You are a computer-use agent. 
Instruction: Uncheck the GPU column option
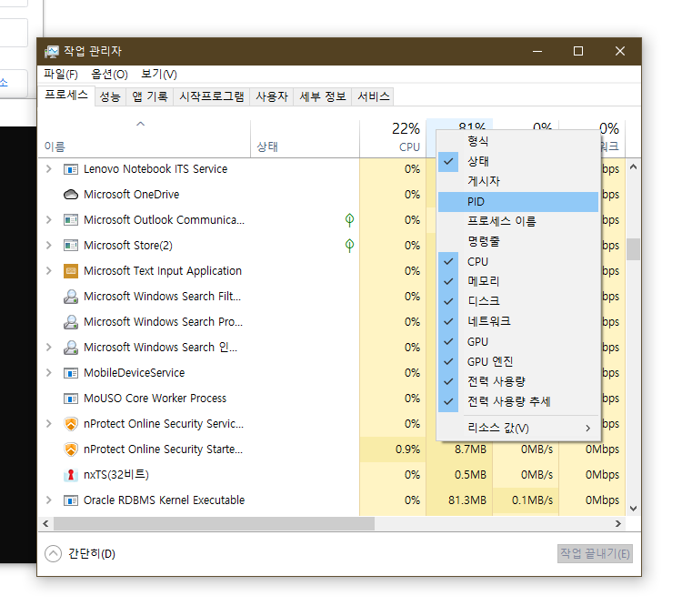(x=518, y=341)
